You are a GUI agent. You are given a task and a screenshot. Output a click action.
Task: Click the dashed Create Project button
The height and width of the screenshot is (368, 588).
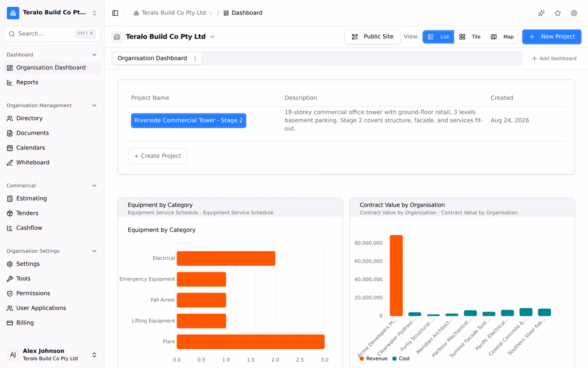[157, 156]
